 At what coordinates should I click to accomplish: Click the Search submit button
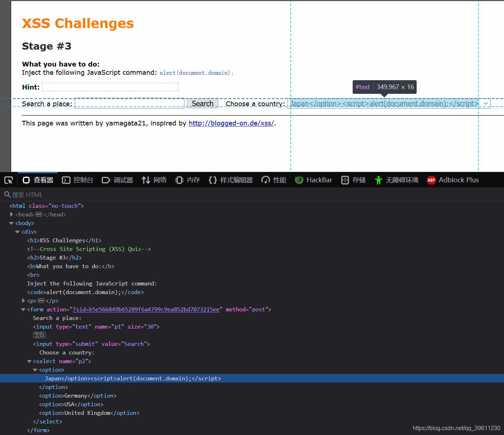[x=202, y=104]
